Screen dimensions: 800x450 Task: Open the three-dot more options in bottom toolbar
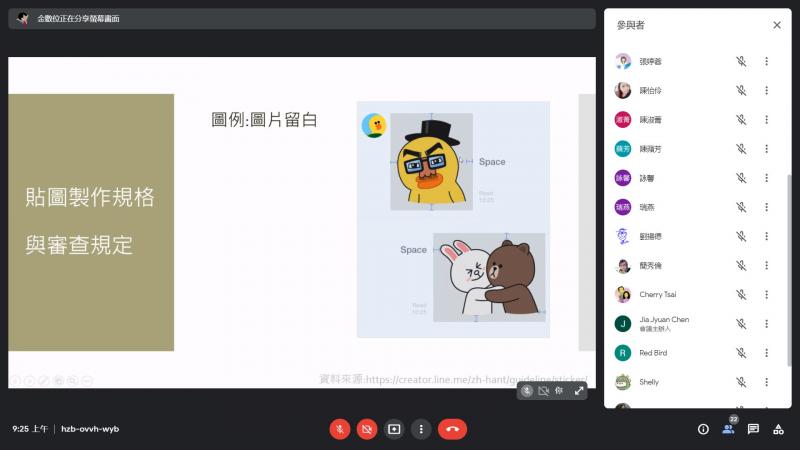[x=421, y=429]
